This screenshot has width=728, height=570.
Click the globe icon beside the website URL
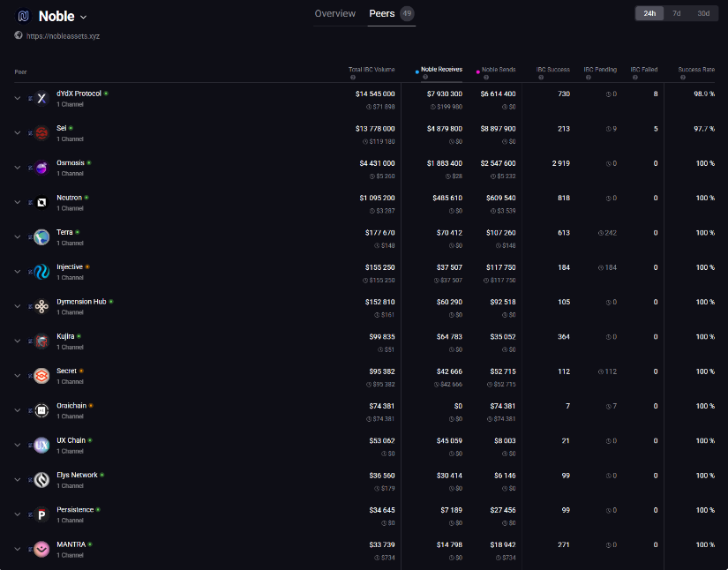(x=19, y=35)
